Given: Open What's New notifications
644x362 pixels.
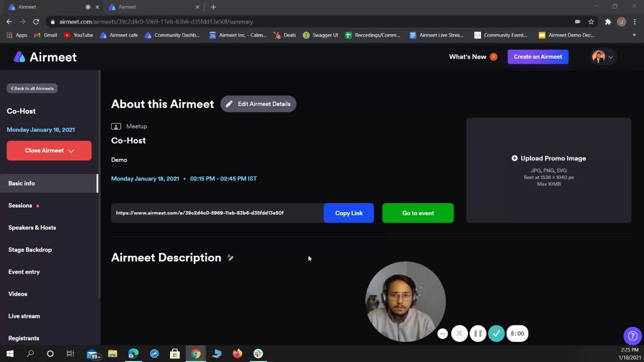Looking at the screenshot, I should 472,57.
